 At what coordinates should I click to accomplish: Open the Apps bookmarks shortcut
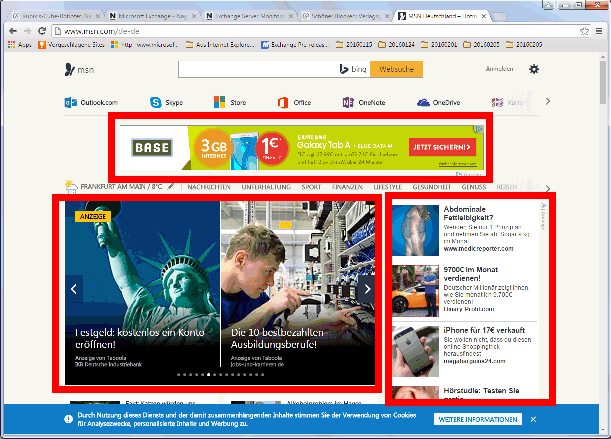point(19,45)
